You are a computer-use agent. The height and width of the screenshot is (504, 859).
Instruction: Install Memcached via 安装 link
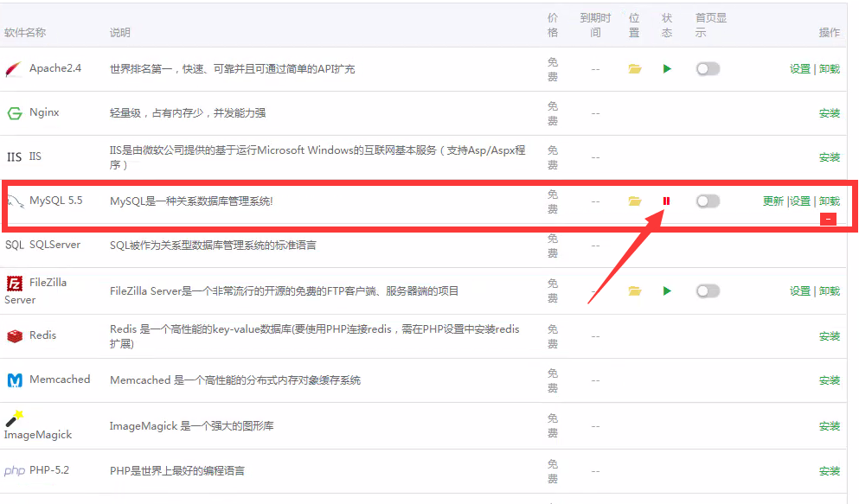point(830,380)
